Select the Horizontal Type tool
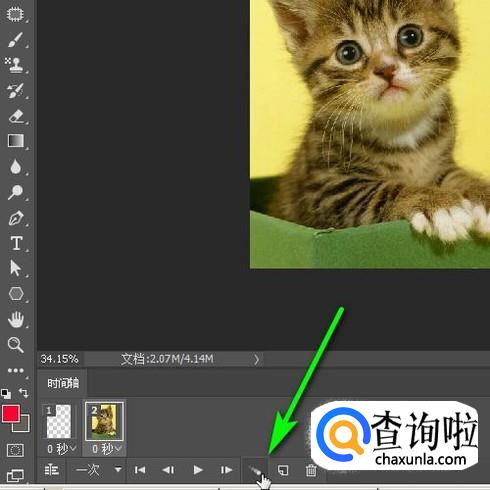This screenshot has width=490, height=490. pos(16,243)
